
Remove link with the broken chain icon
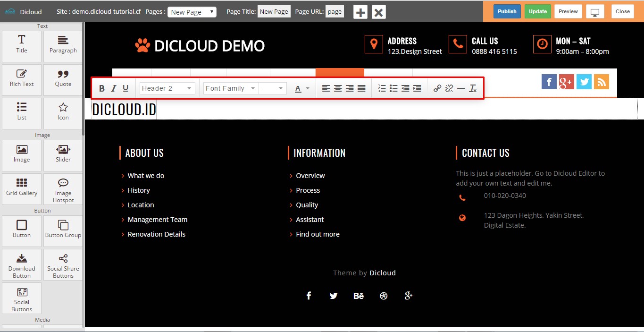[449, 88]
